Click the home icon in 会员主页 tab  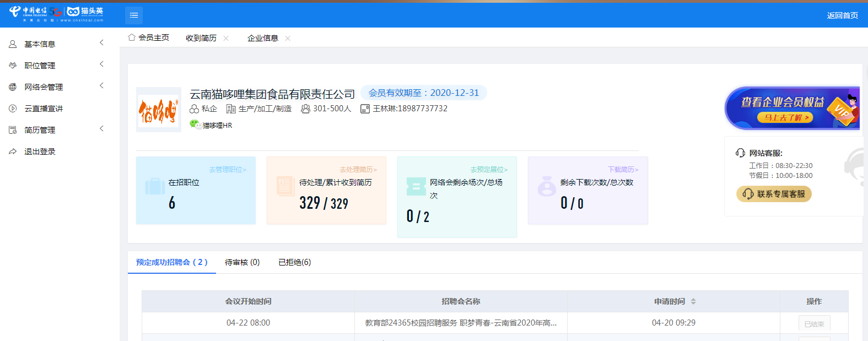(x=132, y=37)
